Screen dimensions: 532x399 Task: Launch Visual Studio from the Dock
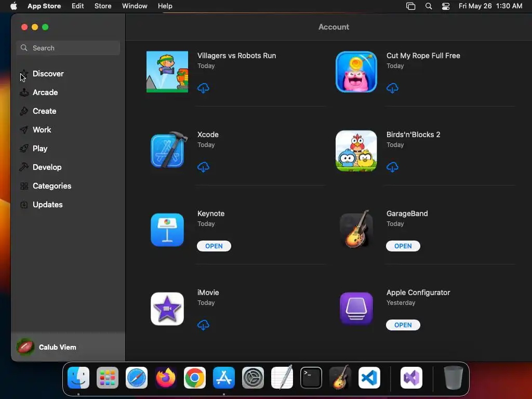pos(411,378)
